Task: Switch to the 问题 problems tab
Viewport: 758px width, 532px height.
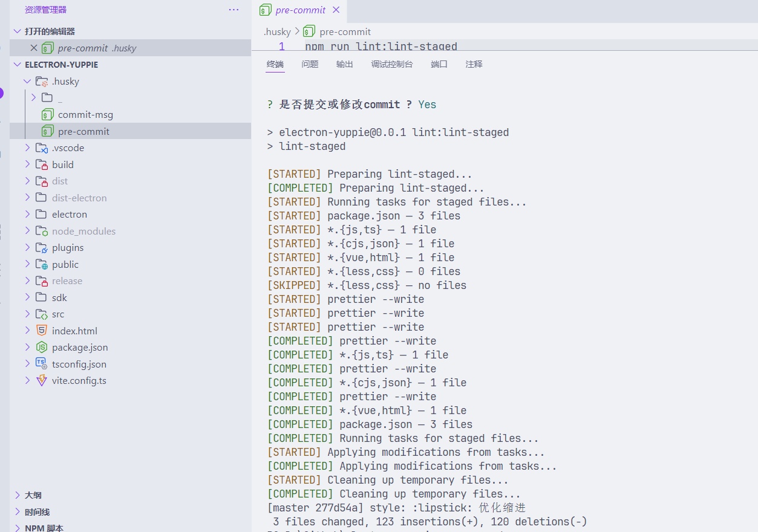Action: [x=310, y=64]
